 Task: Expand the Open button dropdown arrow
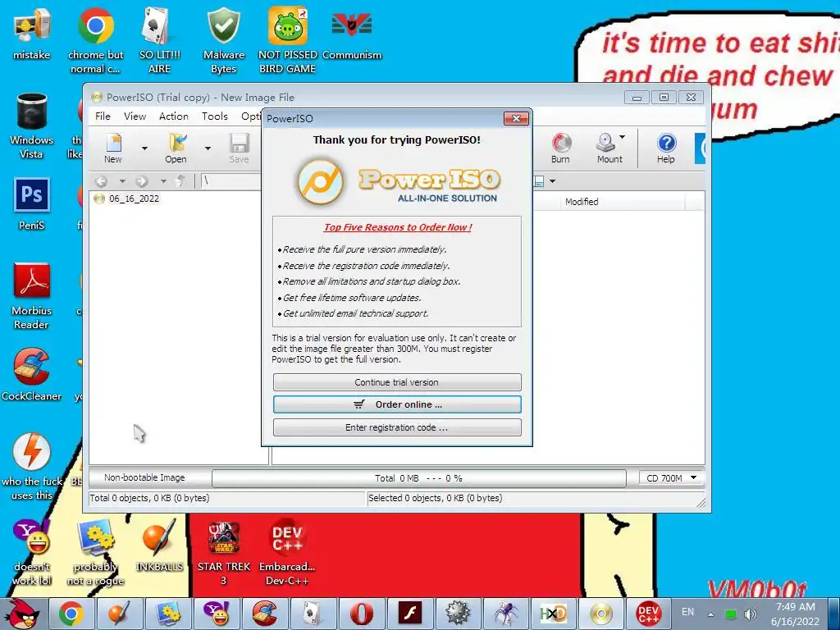(x=208, y=148)
